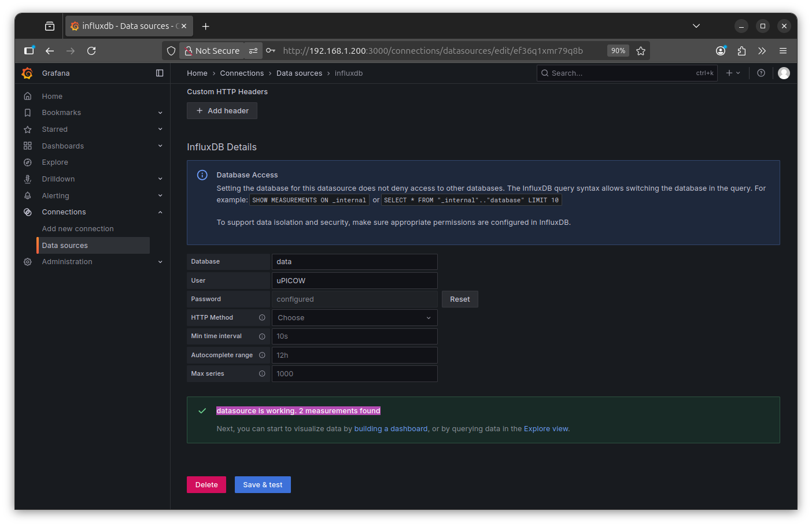Viewport: 812px width, 526px height.
Task: Open the help question mark icon
Action: (761, 73)
